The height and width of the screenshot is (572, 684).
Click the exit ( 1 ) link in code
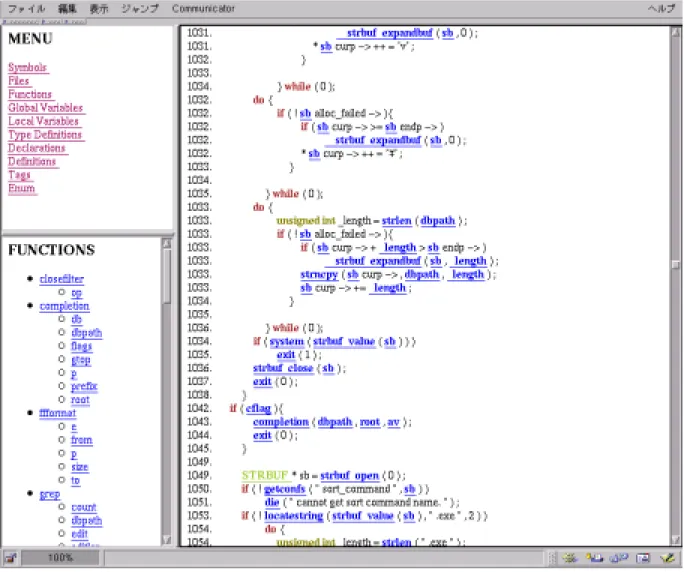286,355
